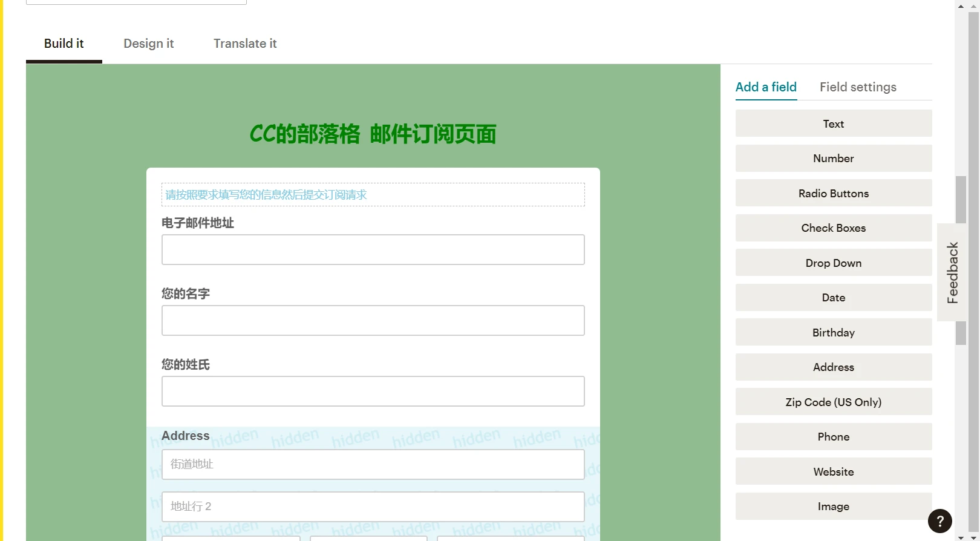
Task: Select the hidden Address field label
Action: [186, 436]
